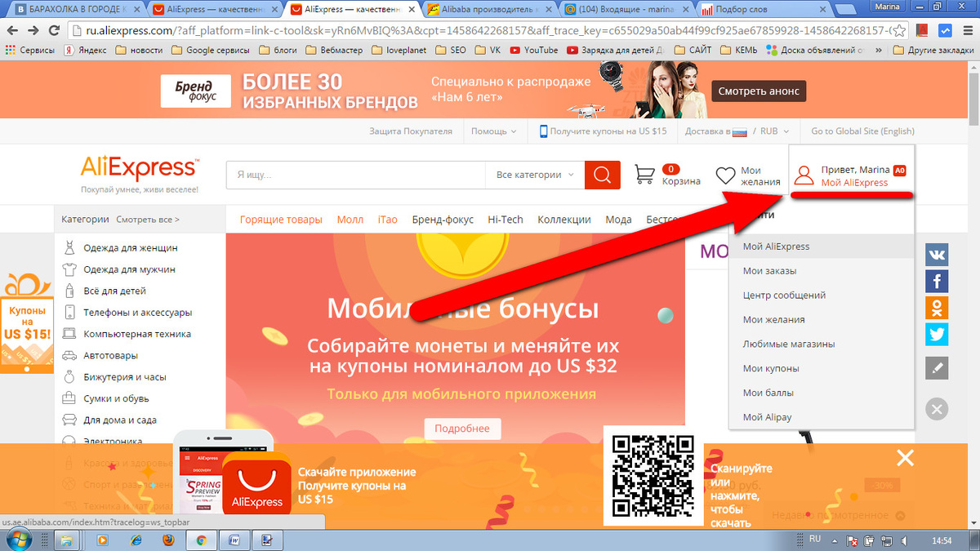Expand the Все категории dropdown

pos(535,175)
